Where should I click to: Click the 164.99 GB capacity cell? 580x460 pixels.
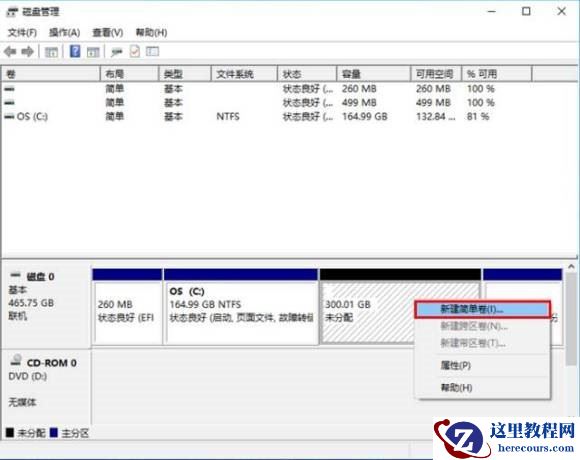click(x=365, y=116)
